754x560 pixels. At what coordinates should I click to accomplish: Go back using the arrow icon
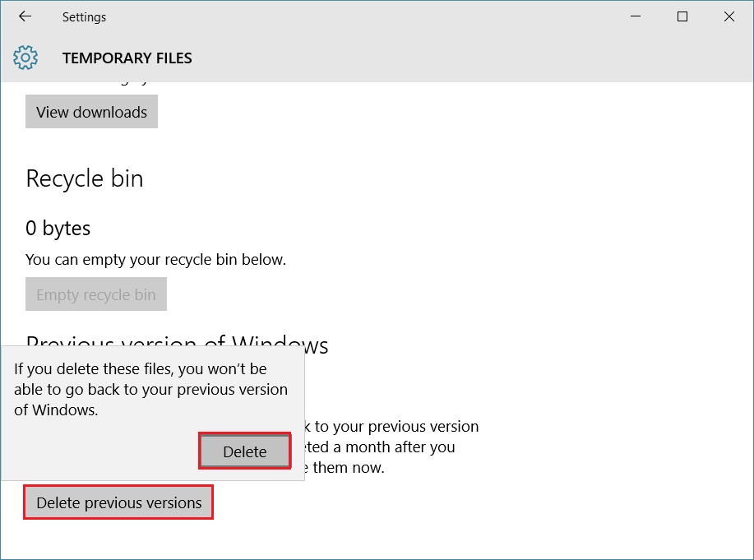25,16
